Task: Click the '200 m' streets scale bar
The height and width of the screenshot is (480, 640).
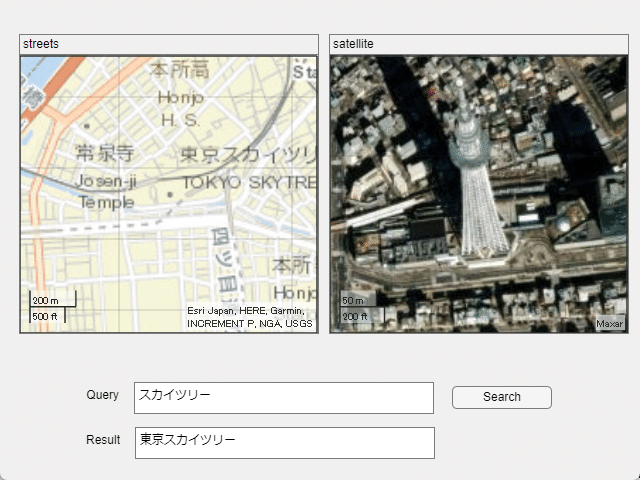Action: tap(52, 300)
